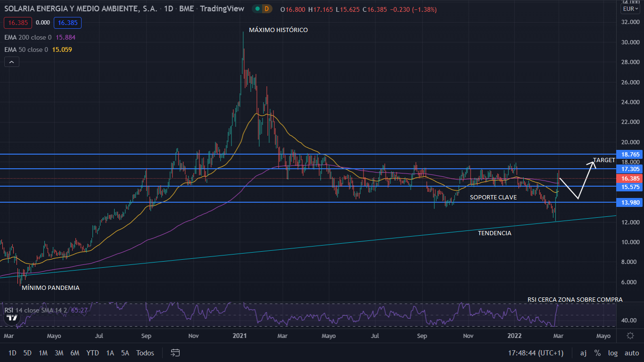
Task: Collapse the indicator legend with the arrow
Action: pyautogui.click(x=12, y=62)
